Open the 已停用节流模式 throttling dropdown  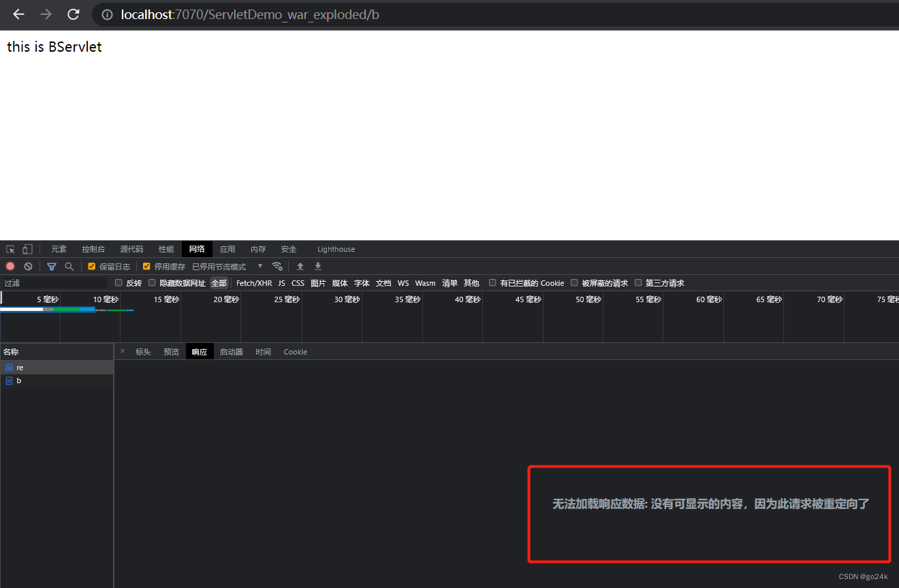pos(227,266)
